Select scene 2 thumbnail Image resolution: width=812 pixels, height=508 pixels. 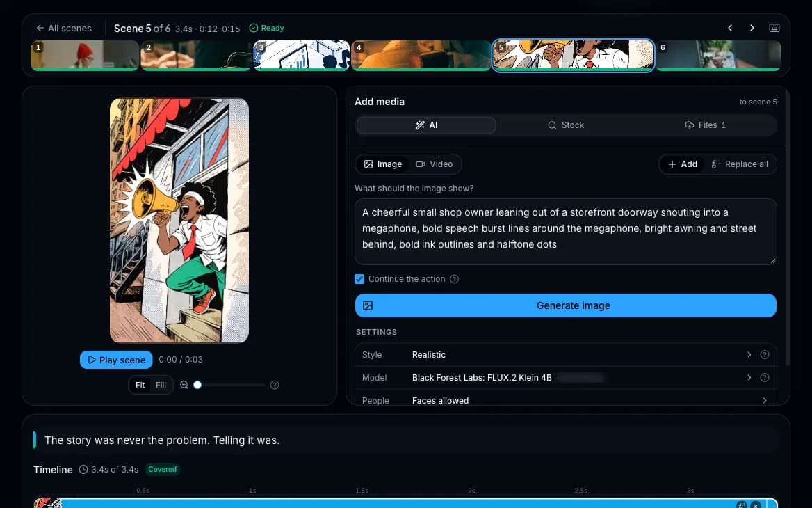(196, 55)
